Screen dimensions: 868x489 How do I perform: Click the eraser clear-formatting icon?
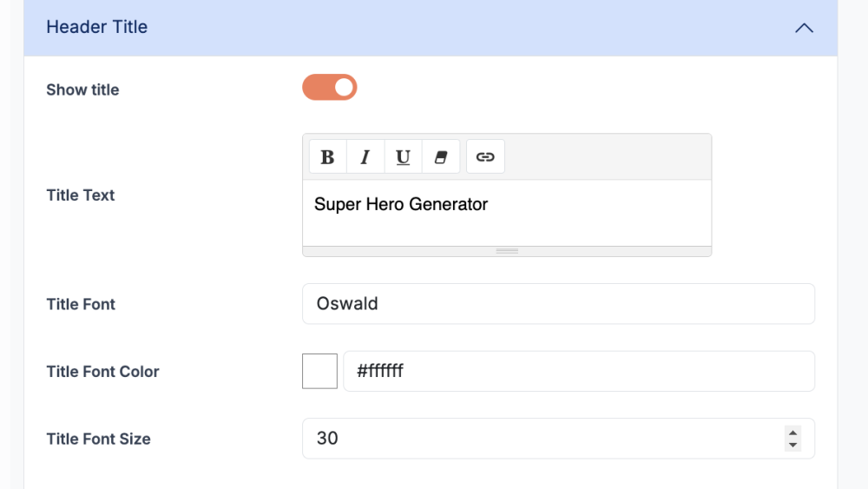[x=440, y=157]
